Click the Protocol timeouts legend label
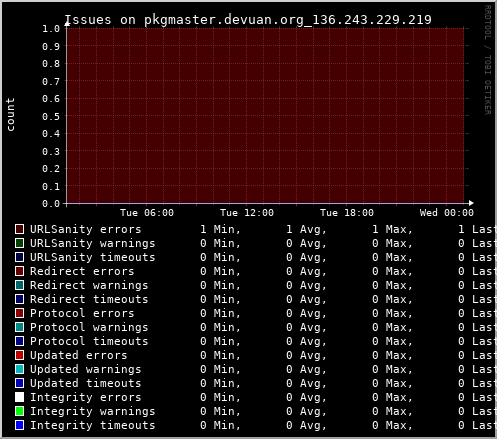This screenshot has height=439, width=497. (89, 341)
